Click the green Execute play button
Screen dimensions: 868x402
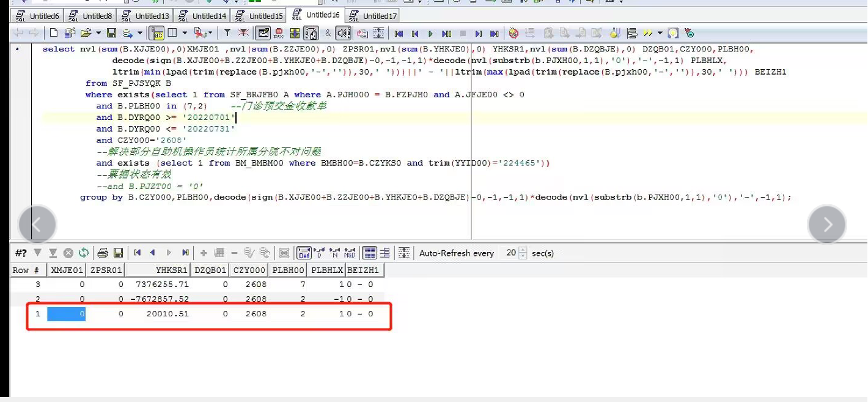click(430, 34)
